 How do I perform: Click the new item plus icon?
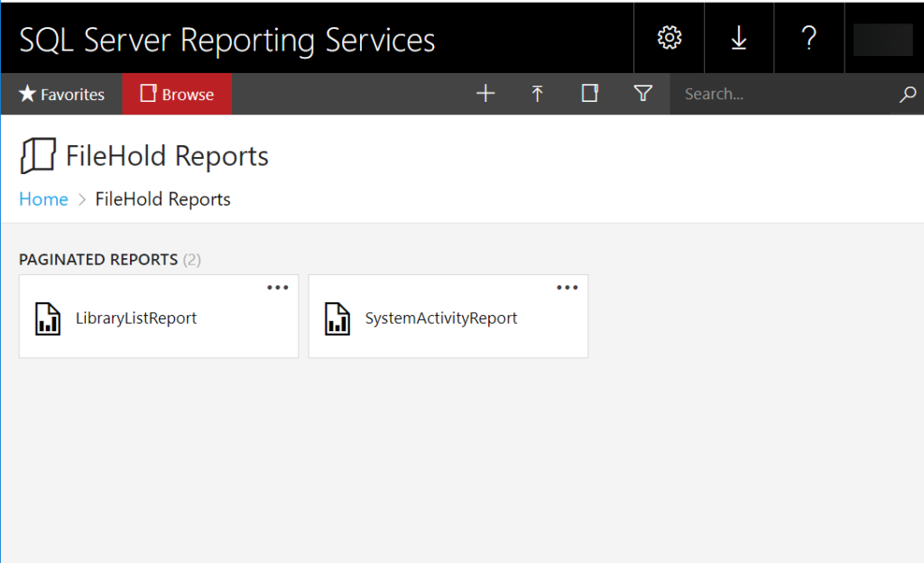click(485, 93)
